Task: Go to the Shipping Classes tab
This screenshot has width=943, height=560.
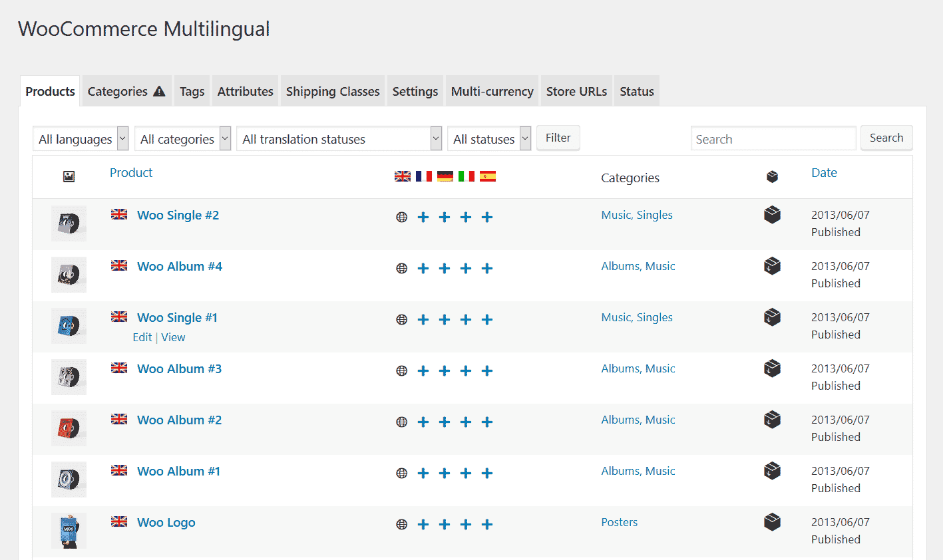Action: 333,92
